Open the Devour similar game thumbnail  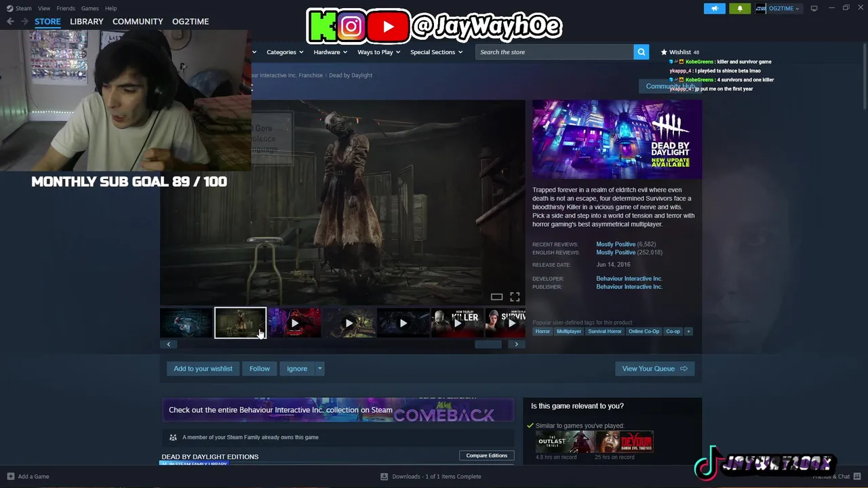click(x=625, y=442)
